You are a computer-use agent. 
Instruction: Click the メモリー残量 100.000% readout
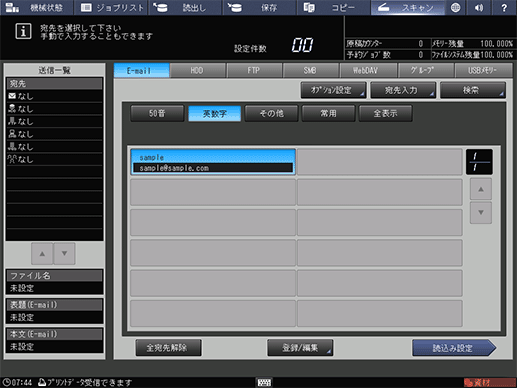473,44
